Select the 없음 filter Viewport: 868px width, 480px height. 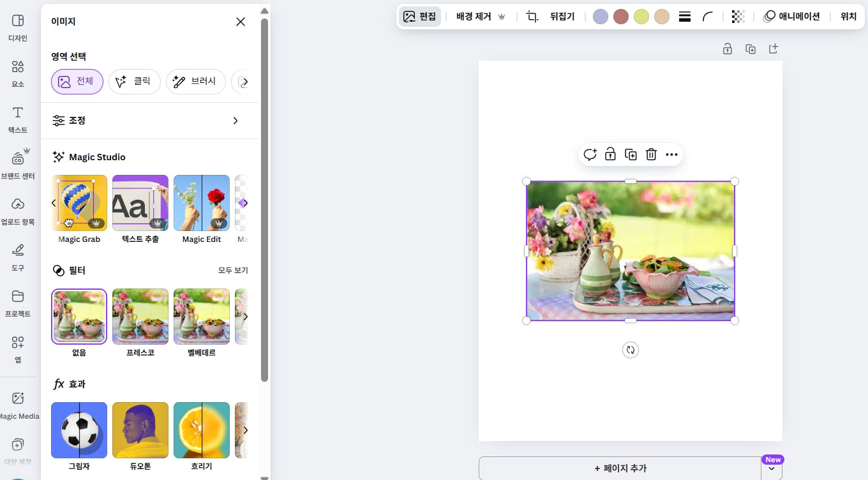[79, 317]
